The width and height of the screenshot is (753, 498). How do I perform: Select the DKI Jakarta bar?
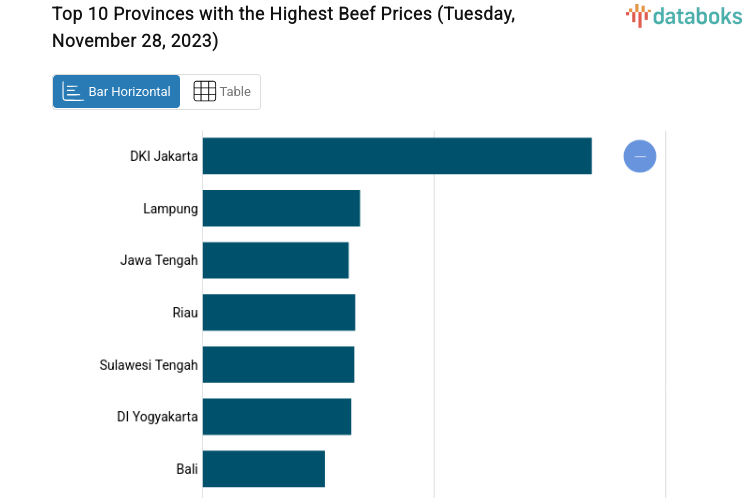[396, 156]
